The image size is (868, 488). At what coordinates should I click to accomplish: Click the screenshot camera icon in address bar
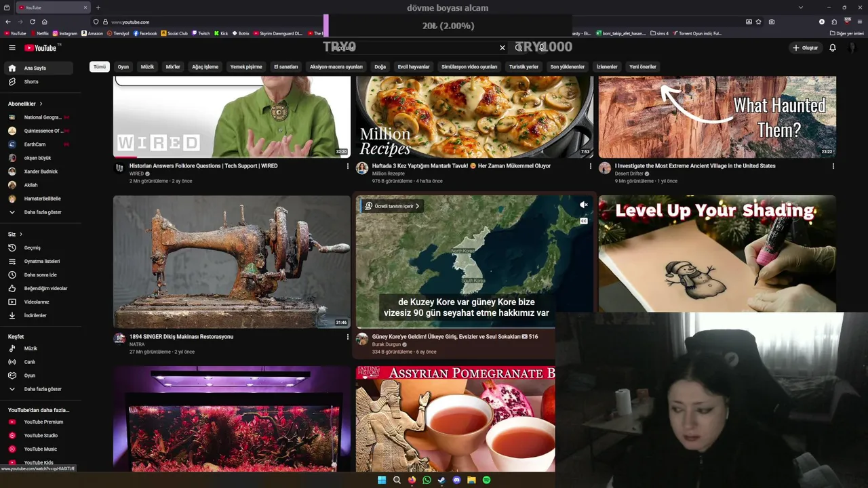(x=772, y=22)
